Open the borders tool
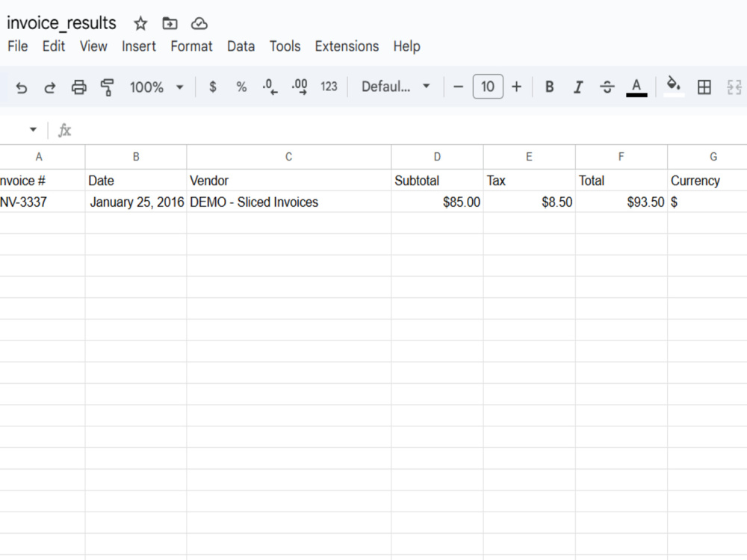The height and width of the screenshot is (560, 747). [x=704, y=87]
